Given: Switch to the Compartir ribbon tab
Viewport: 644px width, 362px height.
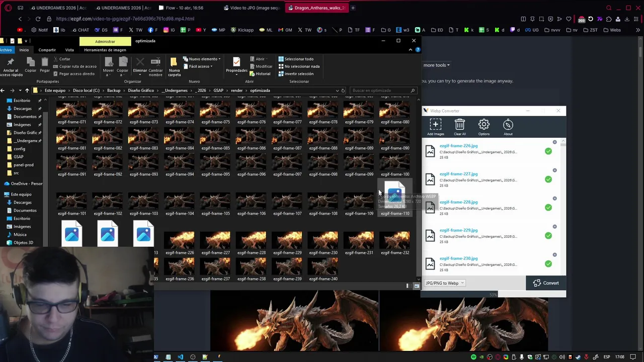Looking at the screenshot, I should pos(47,50).
